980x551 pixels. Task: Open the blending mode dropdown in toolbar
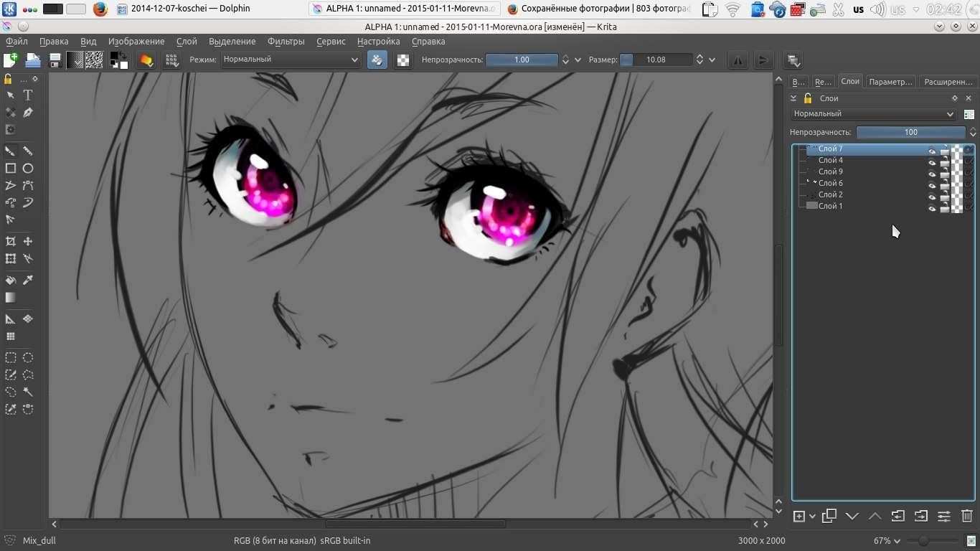coord(290,60)
